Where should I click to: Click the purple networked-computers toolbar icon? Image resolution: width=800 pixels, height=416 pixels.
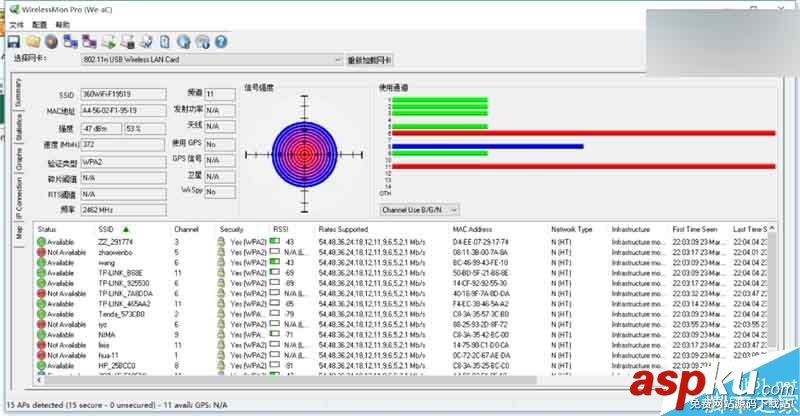coord(89,41)
